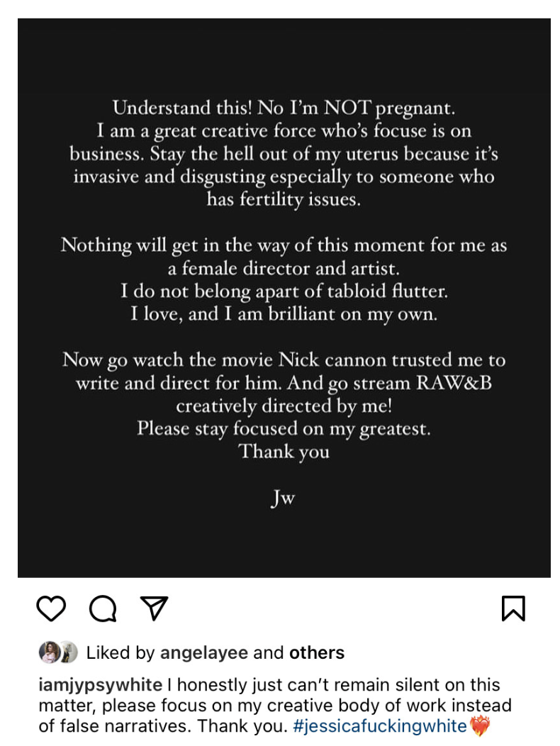Click the "has fertility issues" line

(284, 199)
